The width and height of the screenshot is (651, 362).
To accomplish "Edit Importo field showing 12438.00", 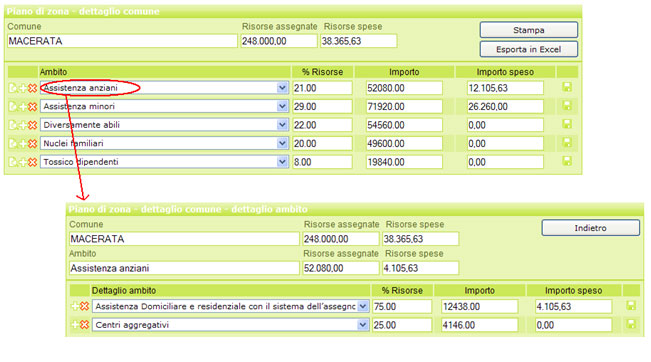I will [x=480, y=306].
